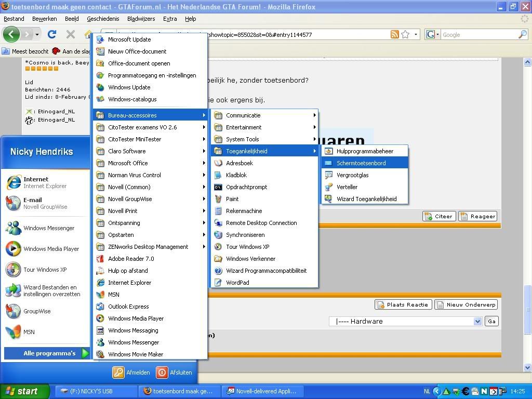Open Adresboek address book
The height and width of the screenshot is (399, 532).
pyautogui.click(x=264, y=163)
